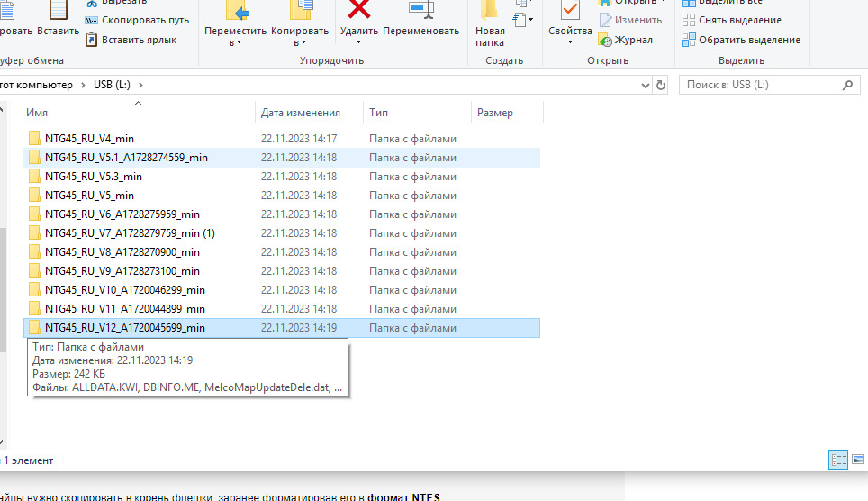Expand chevron after USB (L:) in breadcrumb
868x501 pixels.
point(141,85)
